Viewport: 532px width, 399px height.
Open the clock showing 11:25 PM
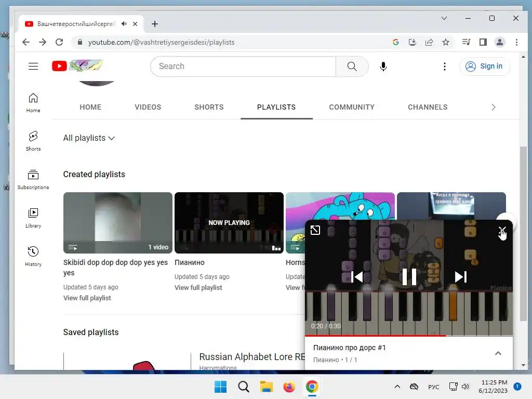click(x=493, y=387)
